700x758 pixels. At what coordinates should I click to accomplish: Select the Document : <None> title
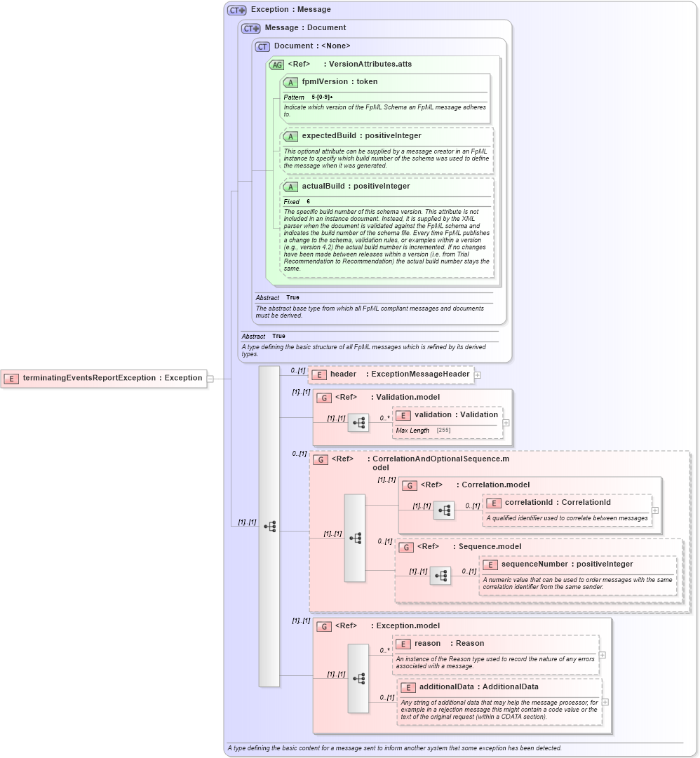pyautogui.click(x=312, y=46)
